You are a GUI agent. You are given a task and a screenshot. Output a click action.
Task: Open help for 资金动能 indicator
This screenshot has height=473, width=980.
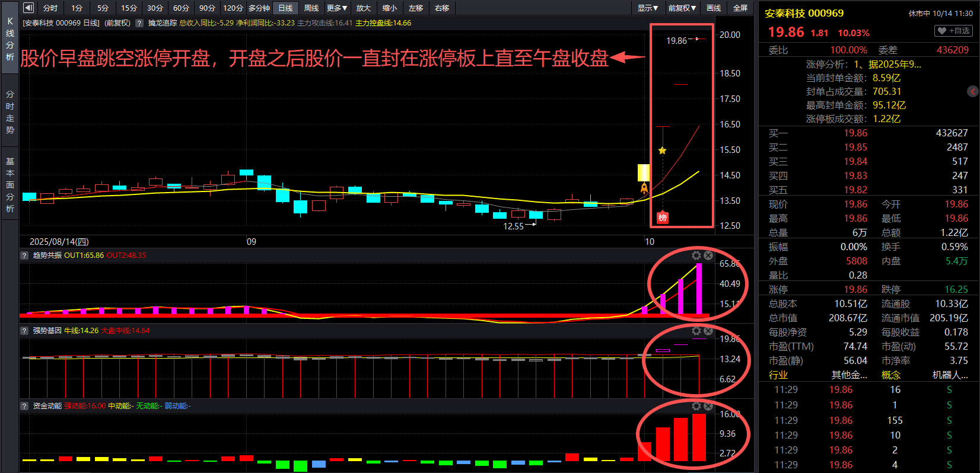24,406
